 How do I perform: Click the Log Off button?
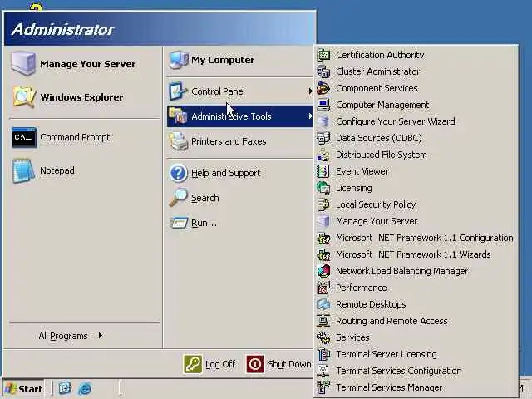(x=209, y=364)
